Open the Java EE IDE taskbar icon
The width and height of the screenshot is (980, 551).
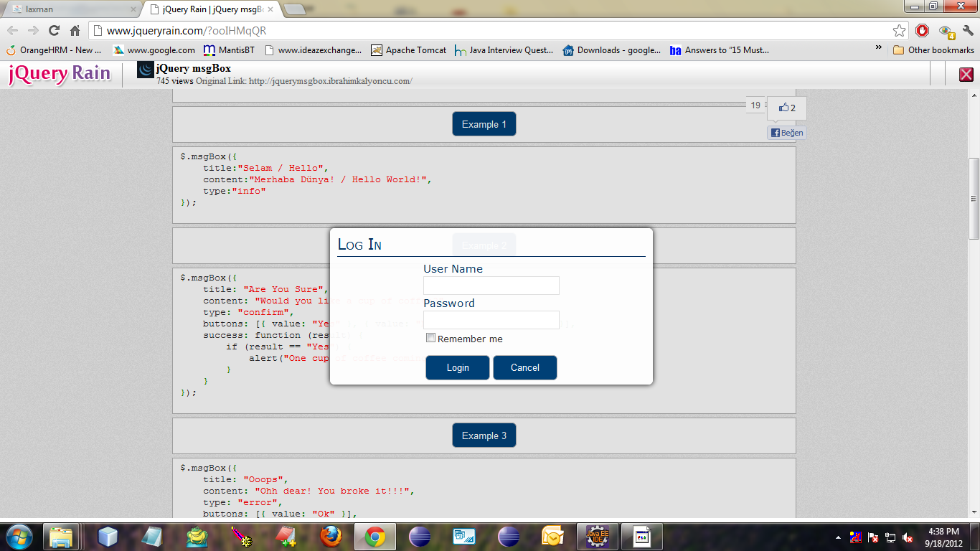click(597, 537)
